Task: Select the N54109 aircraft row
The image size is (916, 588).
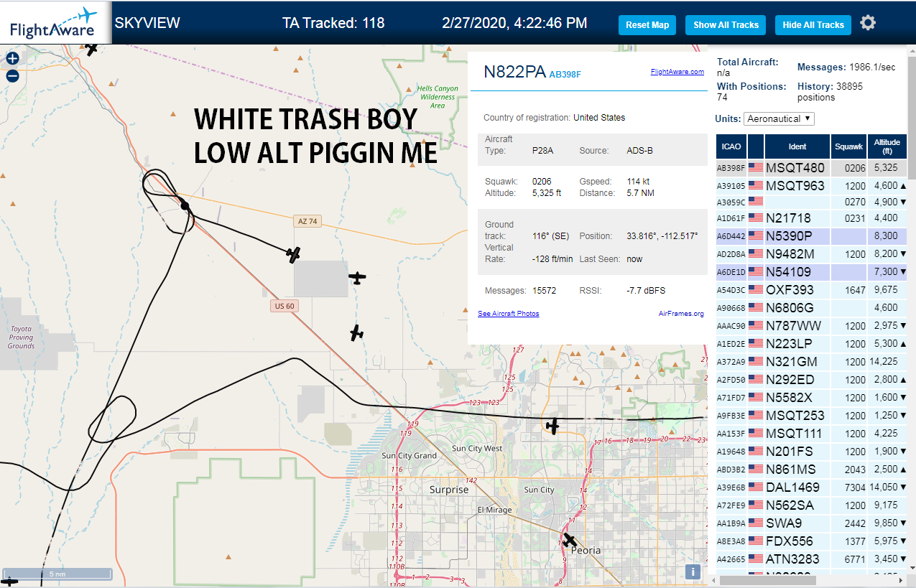Action: (812, 272)
